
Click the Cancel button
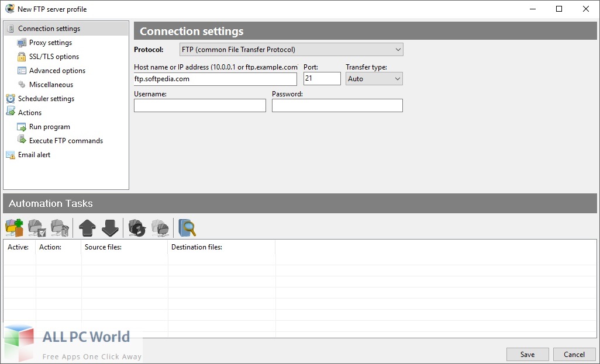pyautogui.click(x=574, y=355)
